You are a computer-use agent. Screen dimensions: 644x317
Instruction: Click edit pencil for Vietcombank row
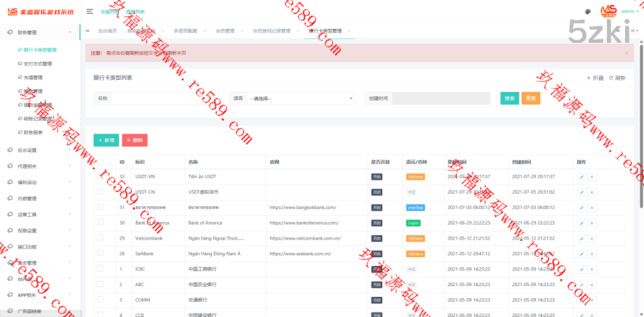coord(581,238)
